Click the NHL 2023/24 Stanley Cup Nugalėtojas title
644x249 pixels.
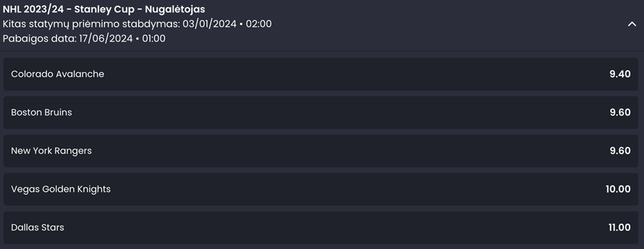[104, 9]
